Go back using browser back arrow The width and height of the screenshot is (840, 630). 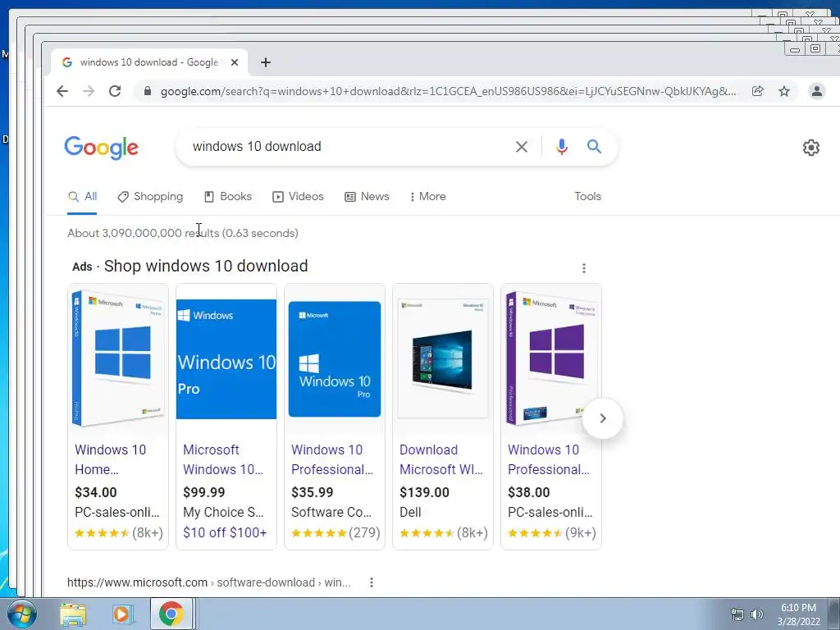[62, 91]
